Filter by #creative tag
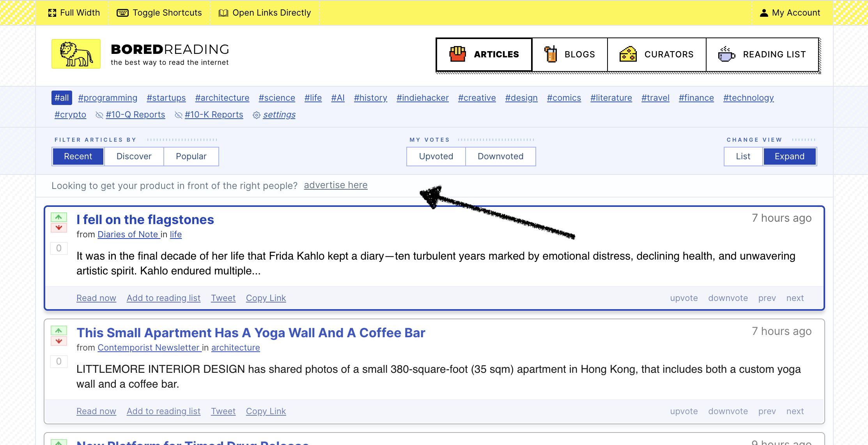 477,98
